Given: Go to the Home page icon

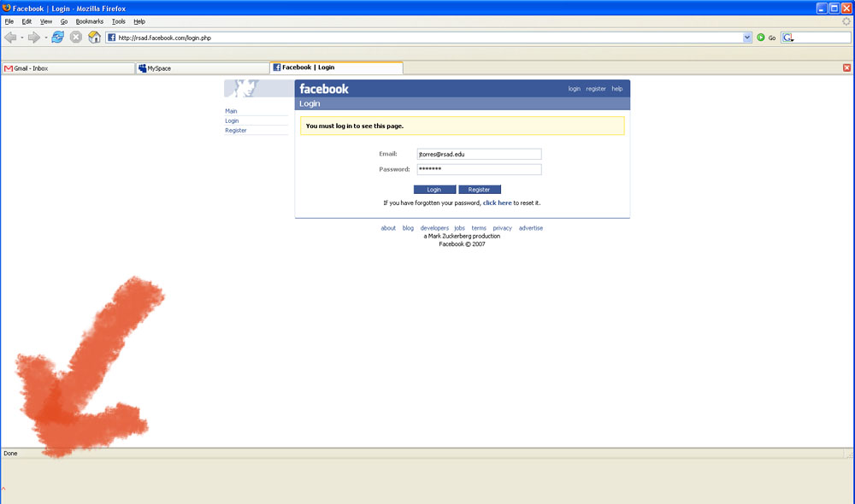Looking at the screenshot, I should [94, 37].
